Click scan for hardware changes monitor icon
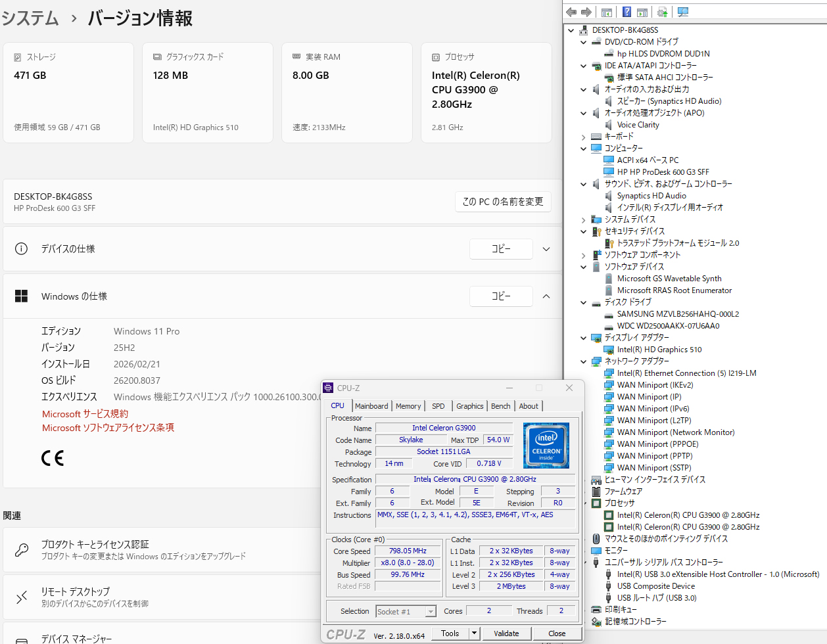This screenshot has width=827, height=644. (x=683, y=12)
